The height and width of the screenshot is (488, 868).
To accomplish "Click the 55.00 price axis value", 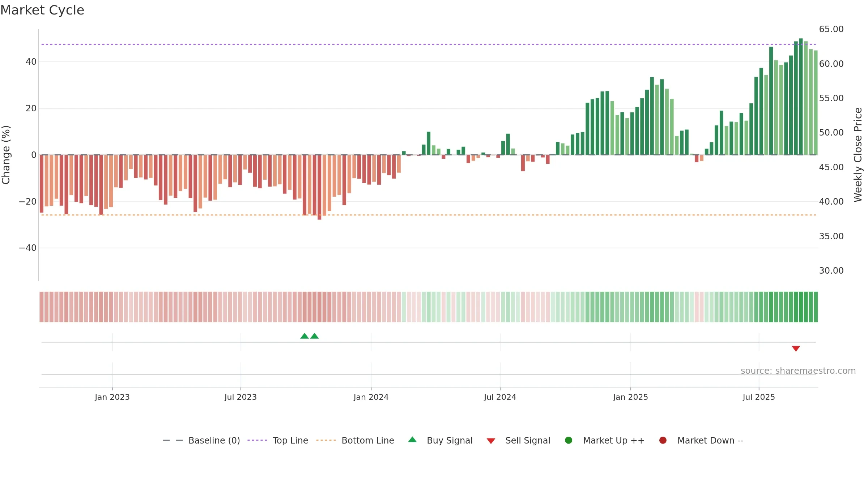I will (x=831, y=98).
